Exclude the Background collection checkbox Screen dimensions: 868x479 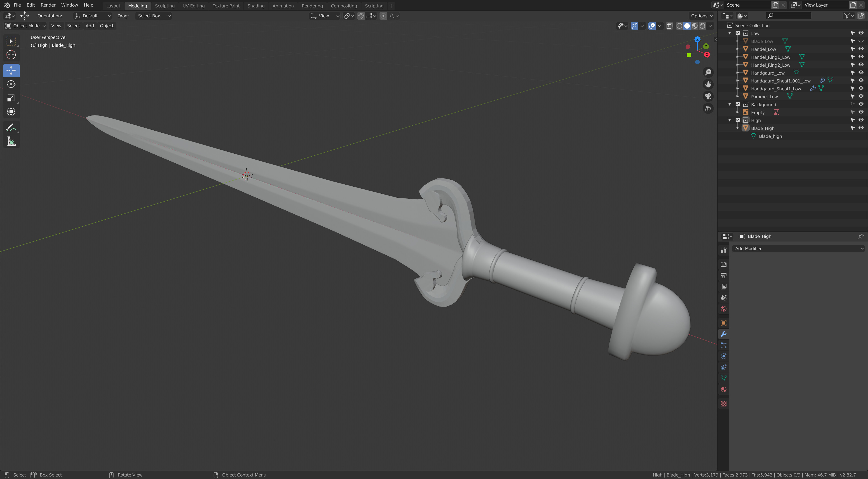point(738,104)
